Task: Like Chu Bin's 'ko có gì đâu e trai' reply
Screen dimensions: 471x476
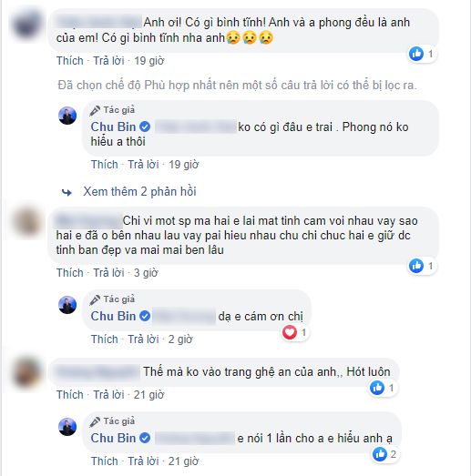Action: [x=105, y=165]
